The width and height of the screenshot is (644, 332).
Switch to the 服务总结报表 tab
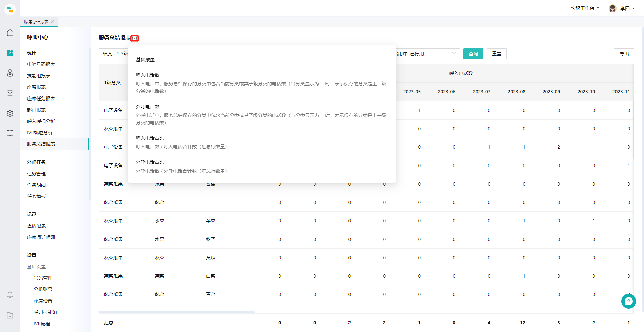coord(36,22)
